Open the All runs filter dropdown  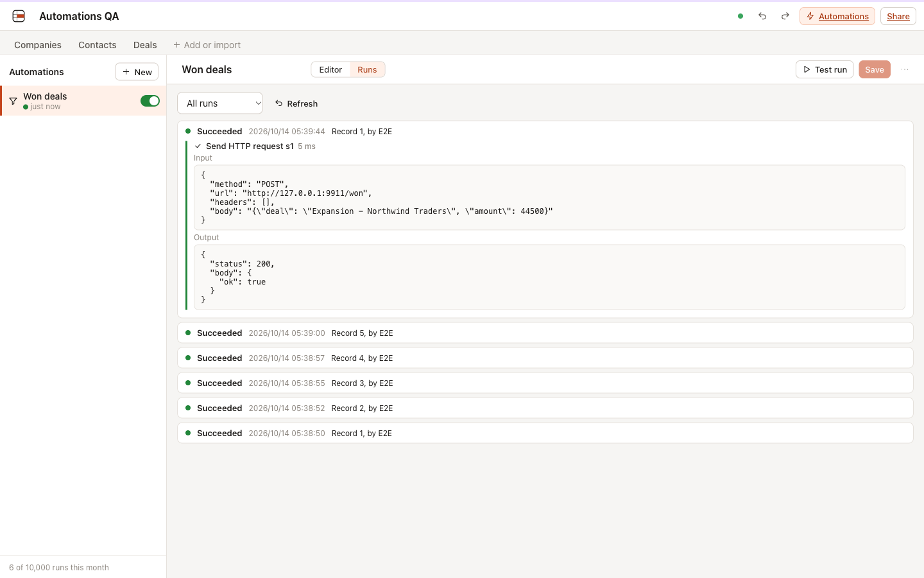click(220, 103)
